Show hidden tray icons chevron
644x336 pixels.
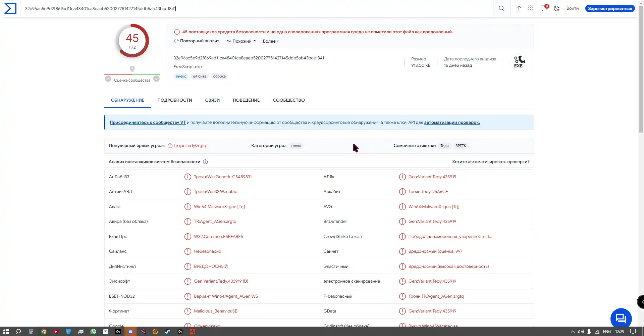point(573,332)
